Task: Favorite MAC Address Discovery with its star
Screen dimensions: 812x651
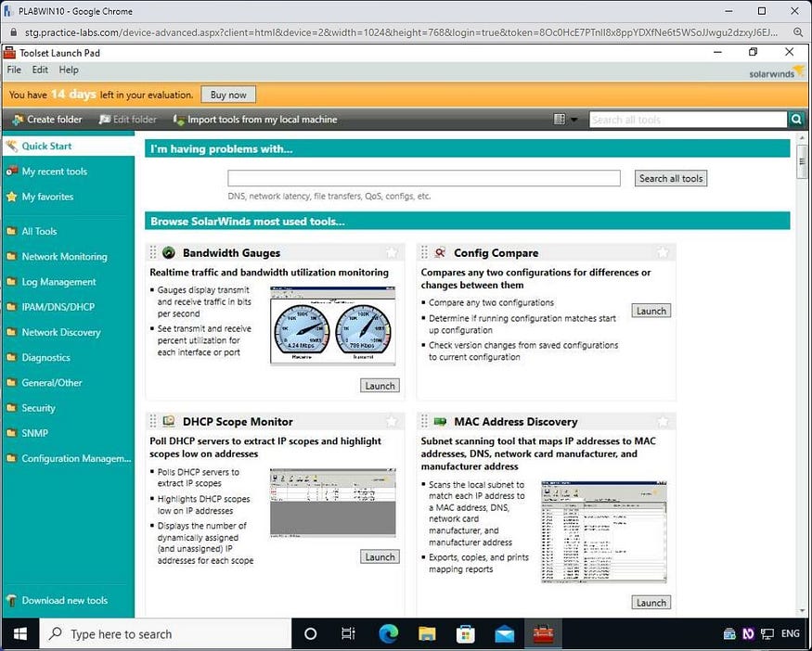Action: (663, 421)
